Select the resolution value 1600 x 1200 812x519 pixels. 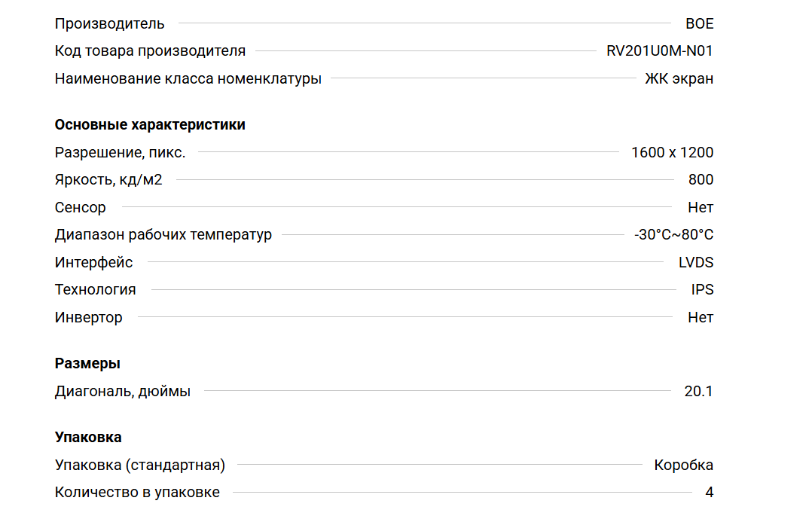click(672, 152)
